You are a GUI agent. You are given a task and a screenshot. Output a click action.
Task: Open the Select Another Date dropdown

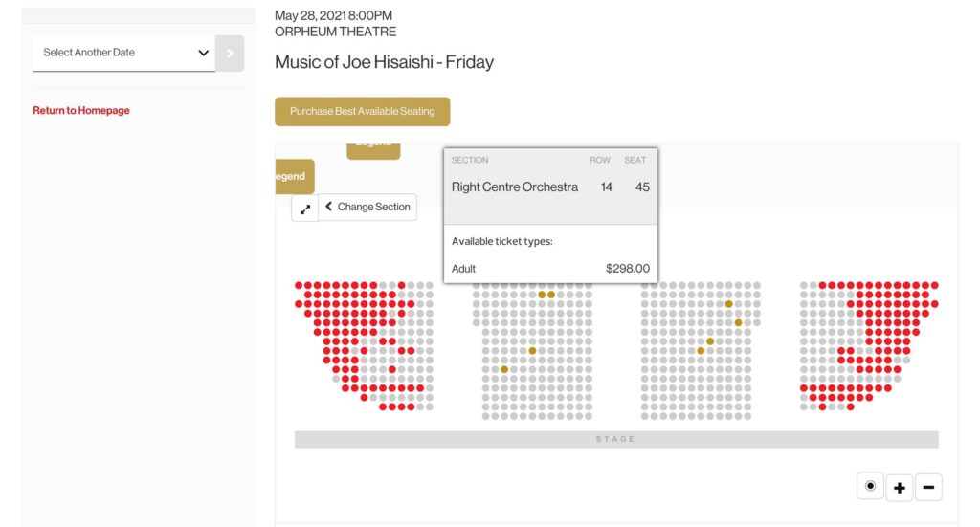point(123,53)
